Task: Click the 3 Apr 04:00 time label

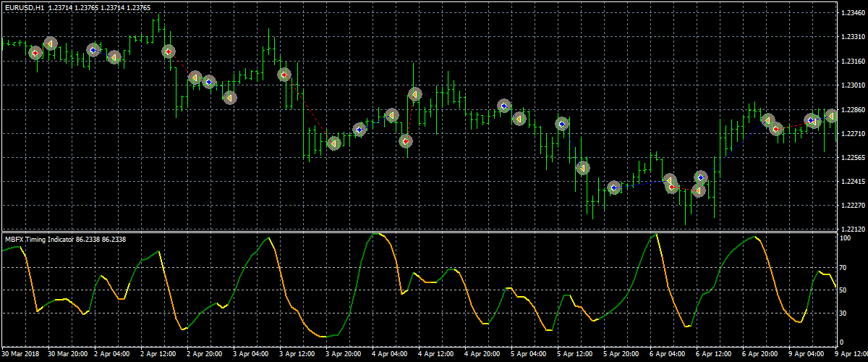Action: tap(252, 355)
